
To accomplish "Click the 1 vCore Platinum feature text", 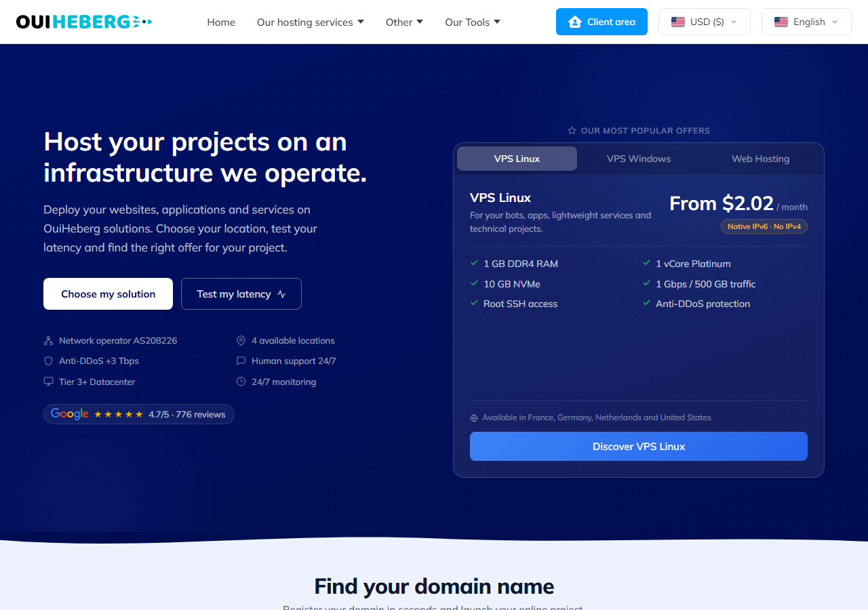I will [693, 264].
